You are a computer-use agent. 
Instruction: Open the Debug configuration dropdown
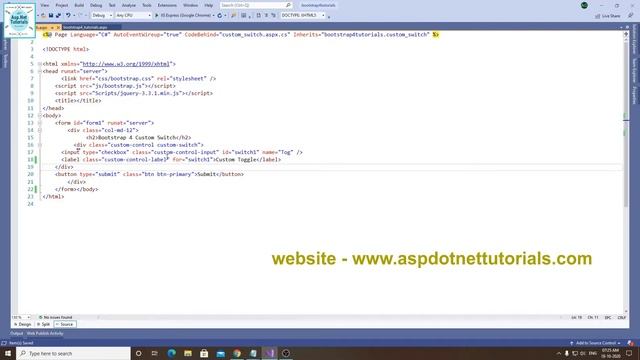coord(102,16)
